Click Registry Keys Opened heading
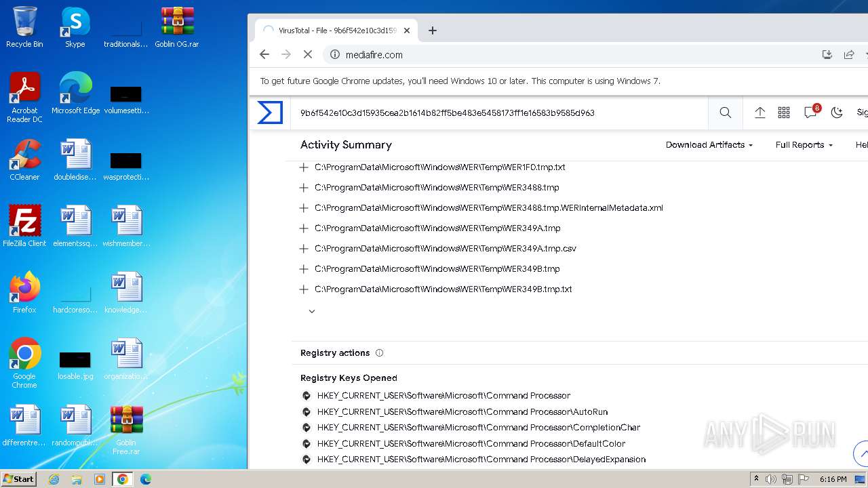Image resolution: width=868 pixels, height=488 pixels. (x=349, y=378)
